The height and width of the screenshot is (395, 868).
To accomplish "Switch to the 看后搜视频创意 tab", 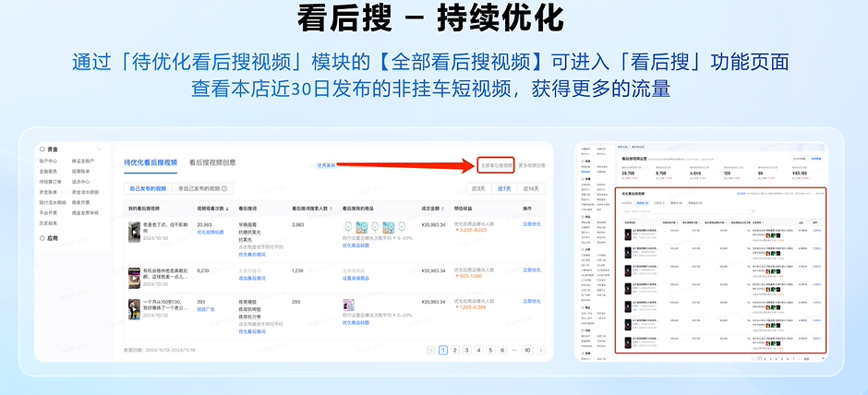I will point(211,162).
